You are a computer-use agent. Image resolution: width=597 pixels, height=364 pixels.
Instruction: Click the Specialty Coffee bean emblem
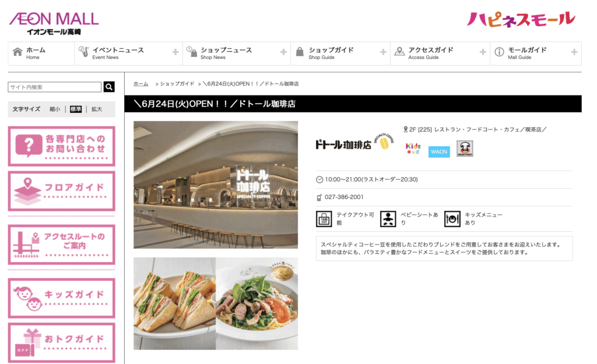pyautogui.click(x=384, y=142)
